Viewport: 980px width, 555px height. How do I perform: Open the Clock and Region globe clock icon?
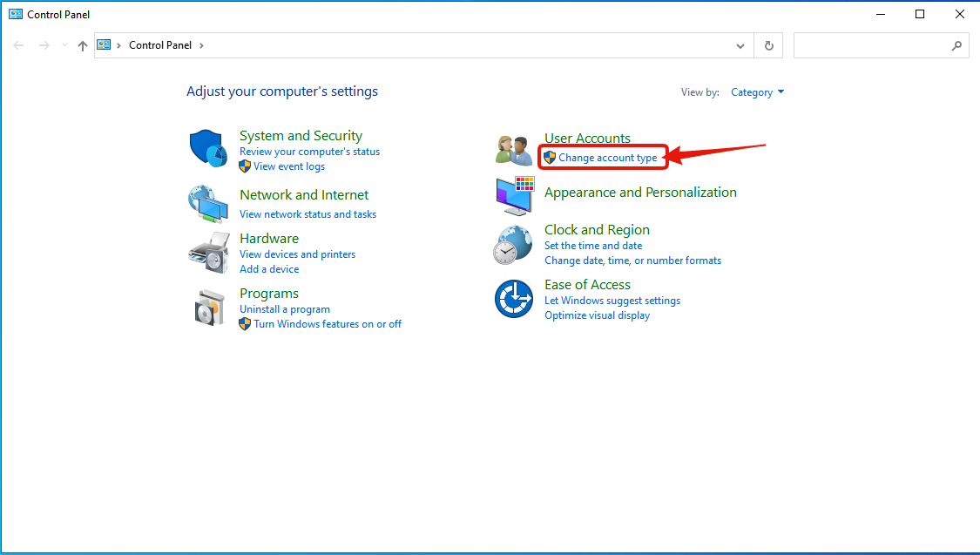pyautogui.click(x=513, y=245)
